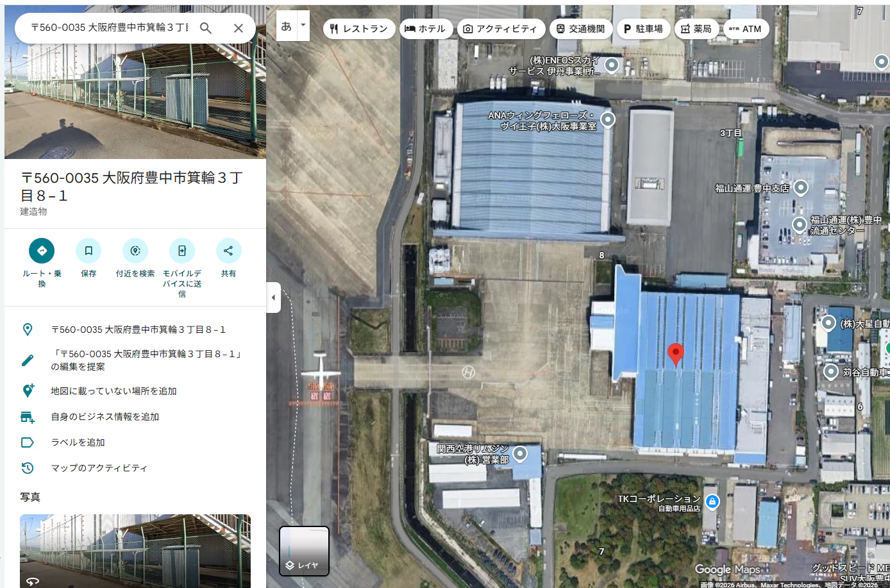The width and height of the screenshot is (890, 588).
Task: Open the ルート・乗換 directions button
Action: coord(42,251)
